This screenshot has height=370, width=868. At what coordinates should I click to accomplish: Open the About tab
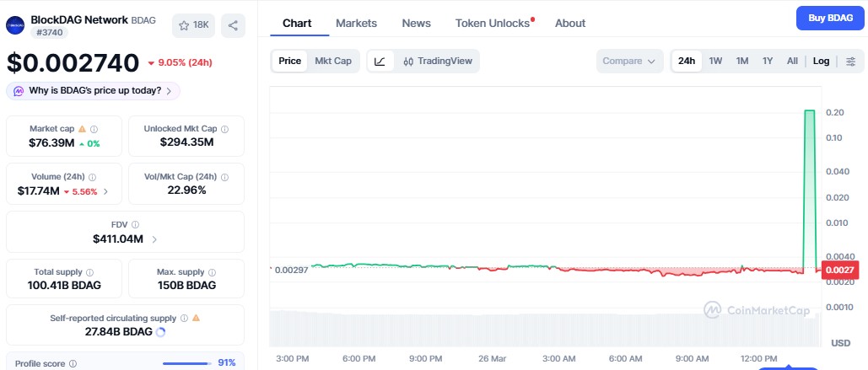(x=570, y=24)
